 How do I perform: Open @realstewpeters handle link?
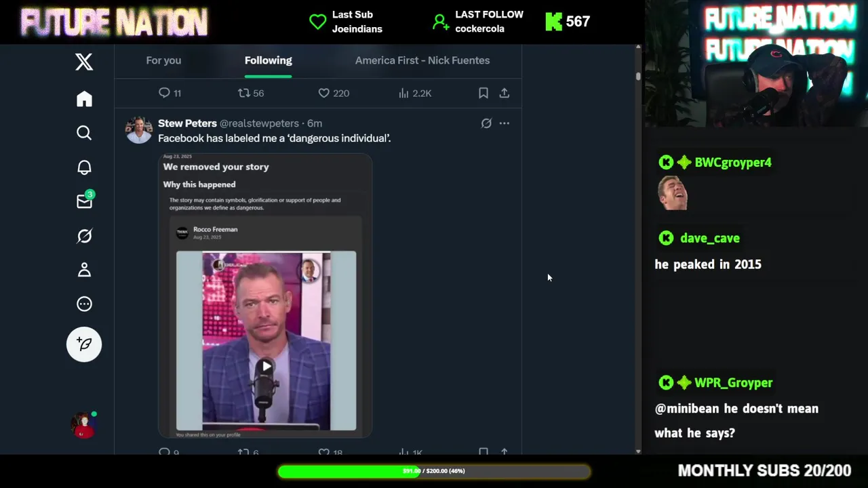[x=259, y=123]
